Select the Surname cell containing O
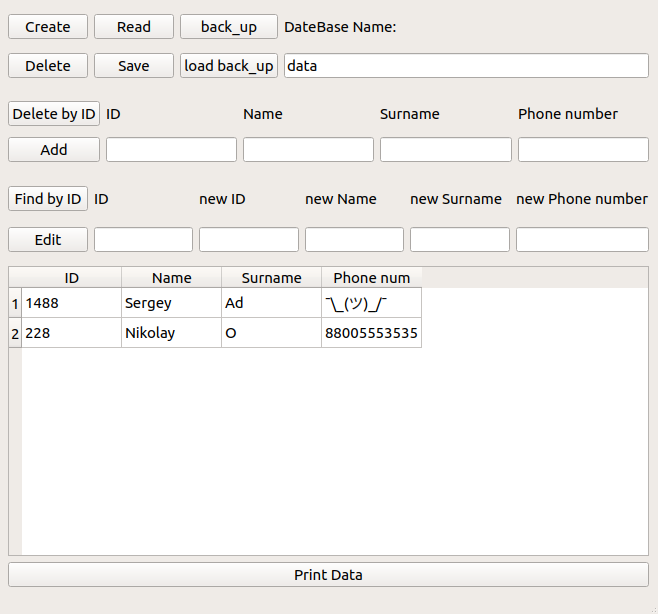The height and width of the screenshot is (614, 658). (272, 333)
